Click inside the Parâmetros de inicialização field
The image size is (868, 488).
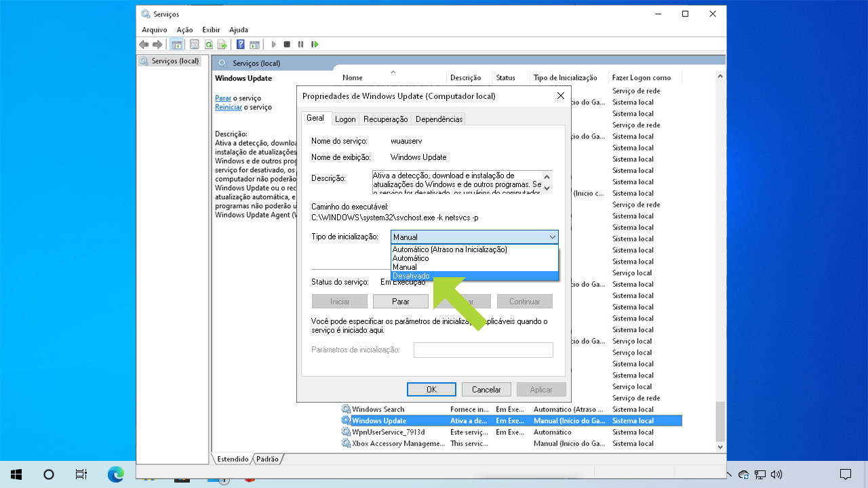point(483,349)
